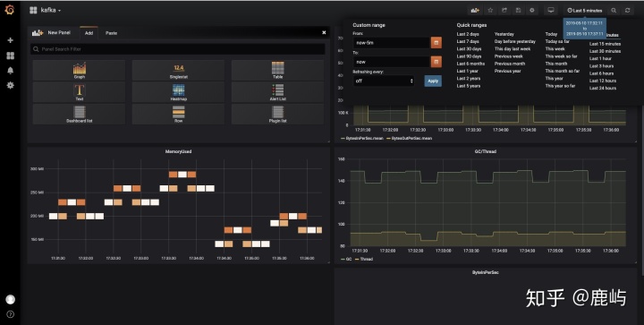Click the From field showing now-5m
This screenshot has width=644, height=325.
392,42
